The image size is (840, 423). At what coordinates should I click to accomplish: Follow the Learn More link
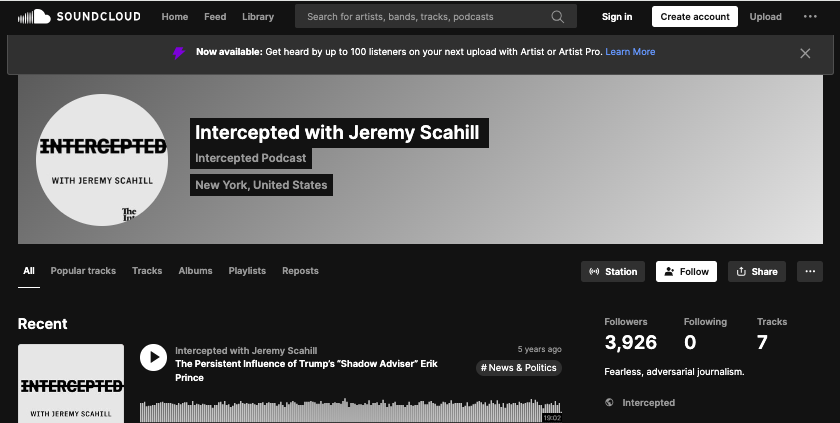tap(630, 52)
